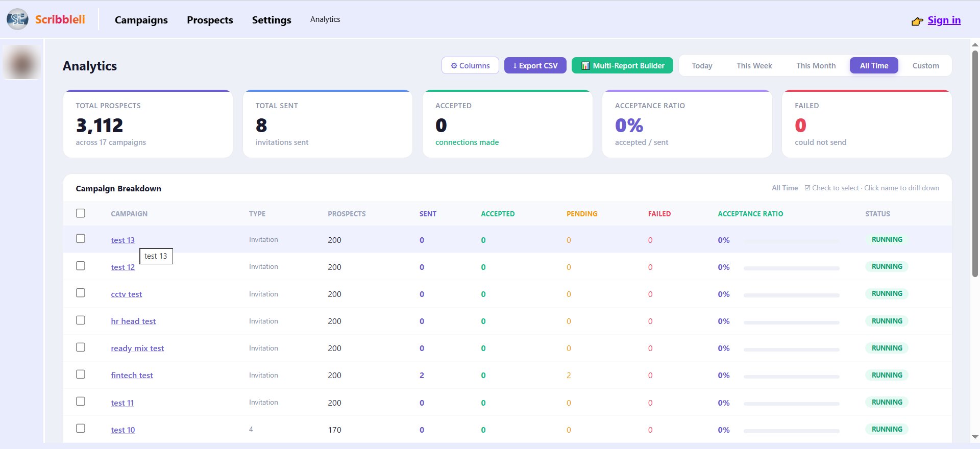
Task: Open the test 10 campaign link
Action: 123,430
